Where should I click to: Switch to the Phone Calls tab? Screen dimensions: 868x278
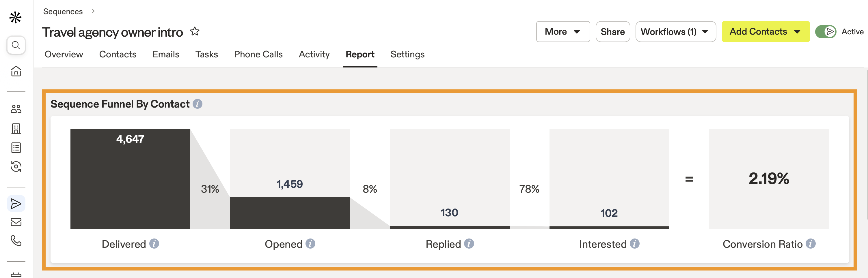pos(258,54)
